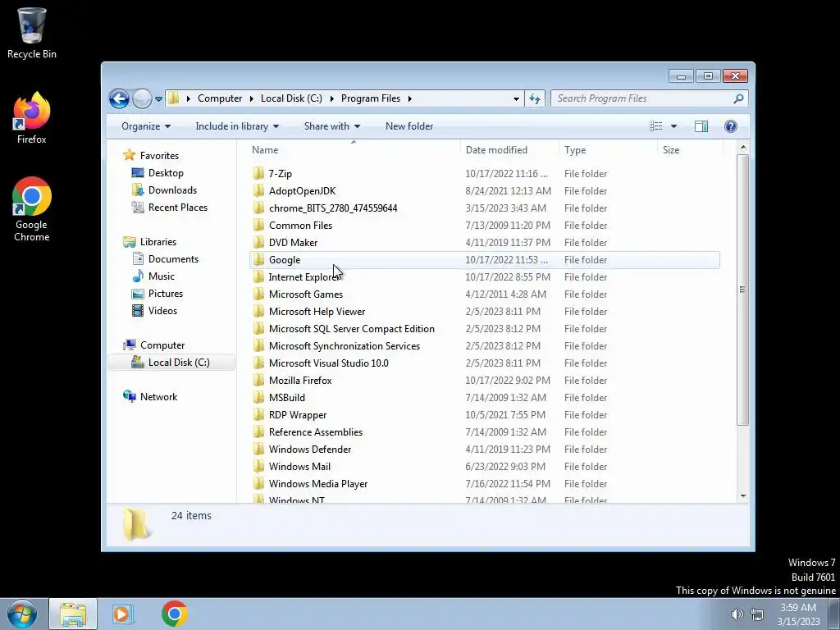This screenshot has width=840, height=630.
Task: Open the recent pages dropdown arrow
Action: pyautogui.click(x=158, y=98)
